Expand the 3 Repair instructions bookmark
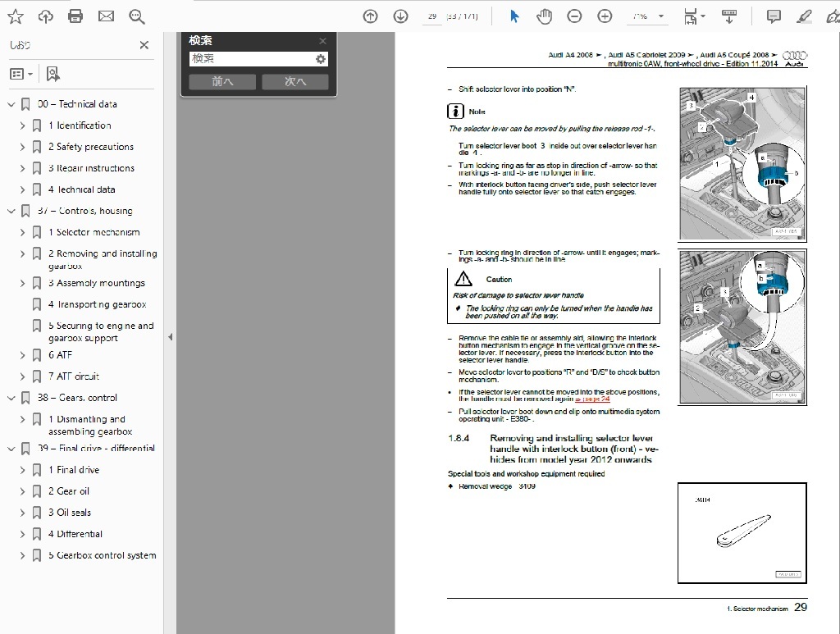 22,168
